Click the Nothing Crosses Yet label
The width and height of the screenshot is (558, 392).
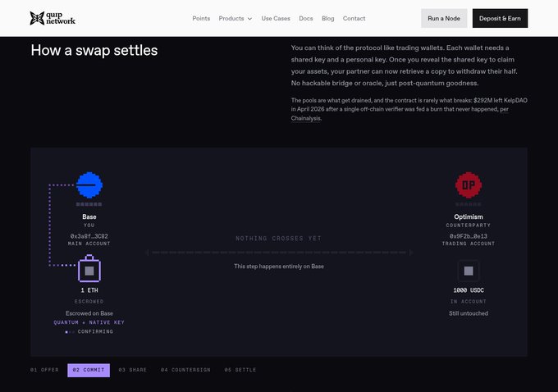[279, 239]
